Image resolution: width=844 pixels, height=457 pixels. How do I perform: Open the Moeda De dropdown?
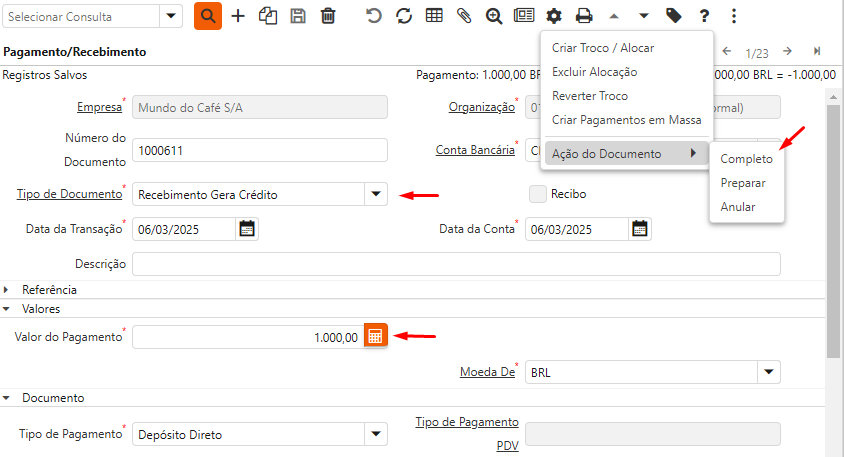tap(768, 372)
